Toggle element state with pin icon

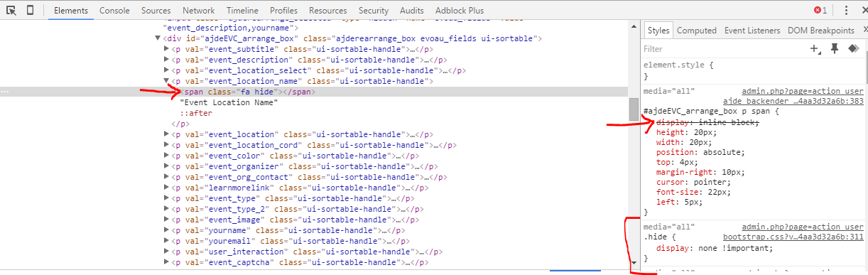pyautogui.click(x=835, y=48)
